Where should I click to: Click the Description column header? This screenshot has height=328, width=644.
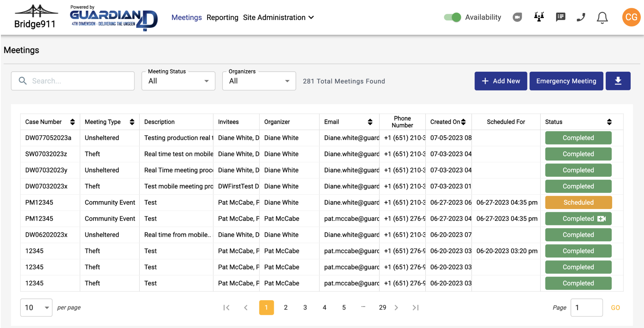coord(159,122)
